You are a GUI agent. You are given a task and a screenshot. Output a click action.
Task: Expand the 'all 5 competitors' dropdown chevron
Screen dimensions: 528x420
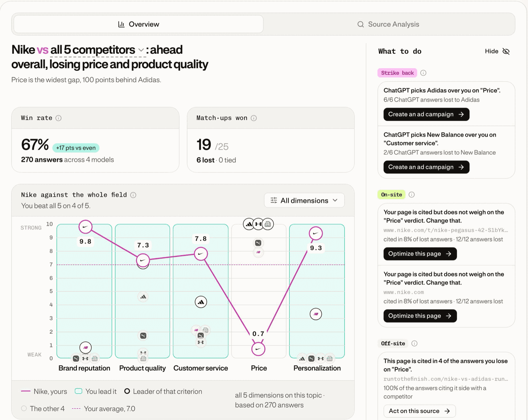[x=141, y=50]
